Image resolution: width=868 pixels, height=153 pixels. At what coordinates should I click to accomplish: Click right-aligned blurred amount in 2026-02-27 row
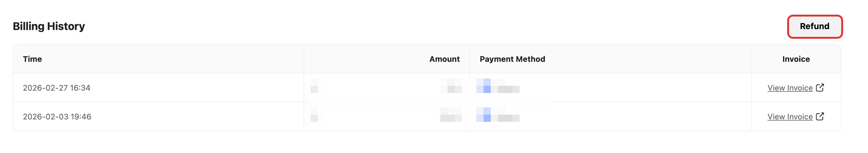coord(451,86)
